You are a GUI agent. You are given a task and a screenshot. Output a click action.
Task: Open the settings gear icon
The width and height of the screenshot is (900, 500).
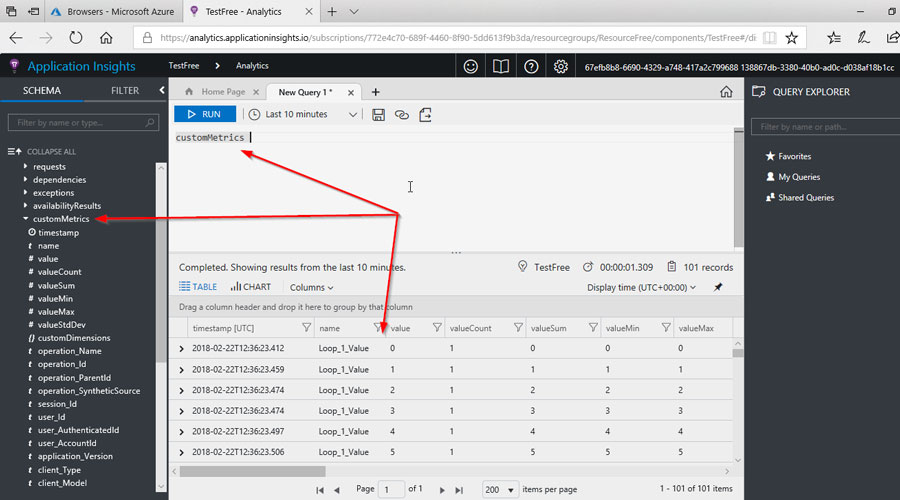(561, 67)
